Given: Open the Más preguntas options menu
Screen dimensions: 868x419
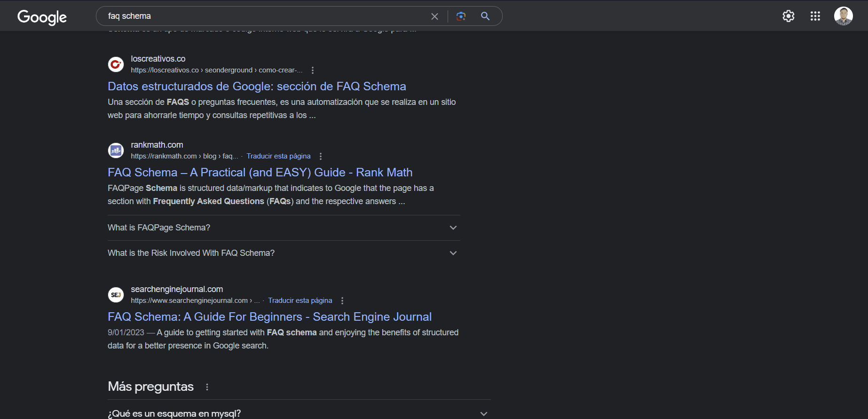Looking at the screenshot, I should (x=207, y=387).
